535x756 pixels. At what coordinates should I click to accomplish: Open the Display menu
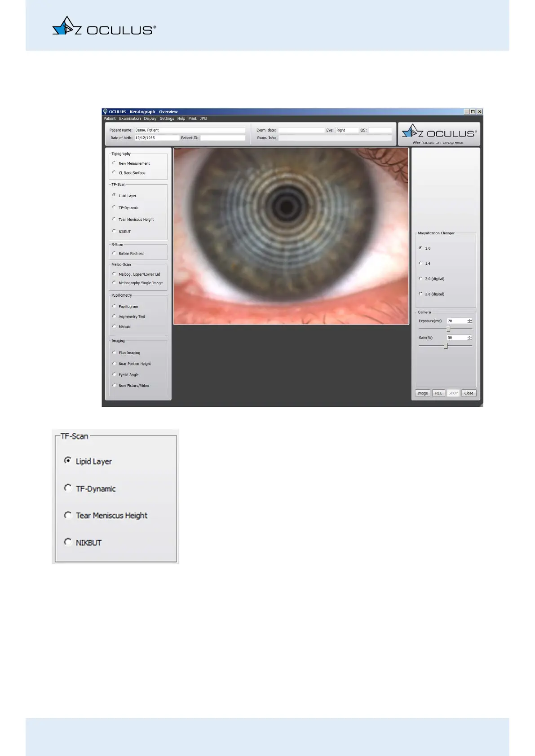(x=150, y=119)
